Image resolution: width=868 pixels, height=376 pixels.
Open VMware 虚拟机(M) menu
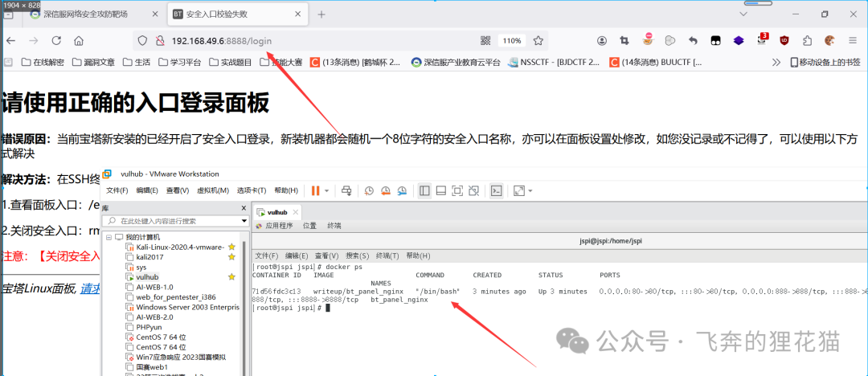[213, 190]
